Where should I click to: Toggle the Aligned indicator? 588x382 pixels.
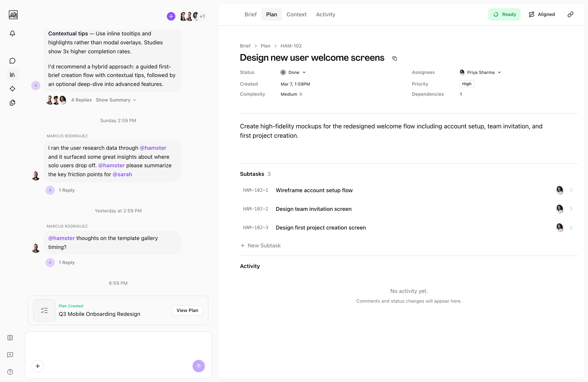[542, 14]
